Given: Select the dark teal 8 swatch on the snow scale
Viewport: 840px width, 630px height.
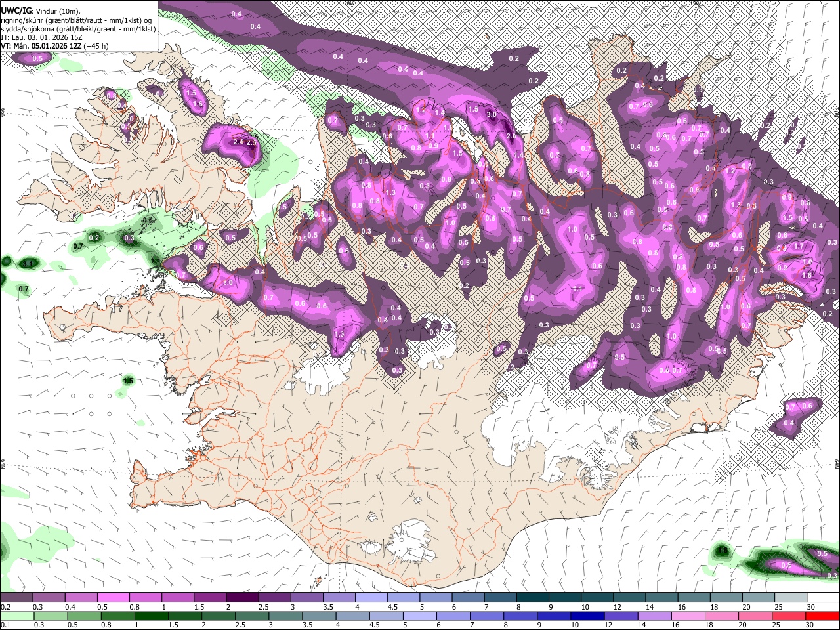Looking at the screenshot, I should coord(533,597).
